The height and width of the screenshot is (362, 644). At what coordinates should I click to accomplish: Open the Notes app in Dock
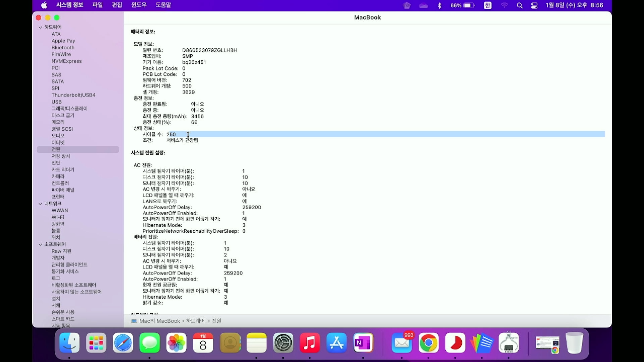pos(257,343)
